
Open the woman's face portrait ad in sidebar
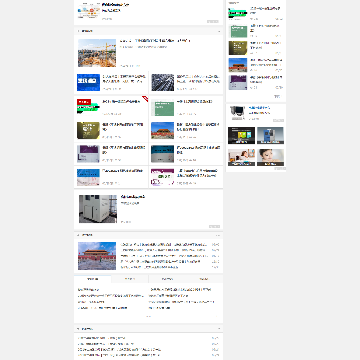(x=270, y=157)
